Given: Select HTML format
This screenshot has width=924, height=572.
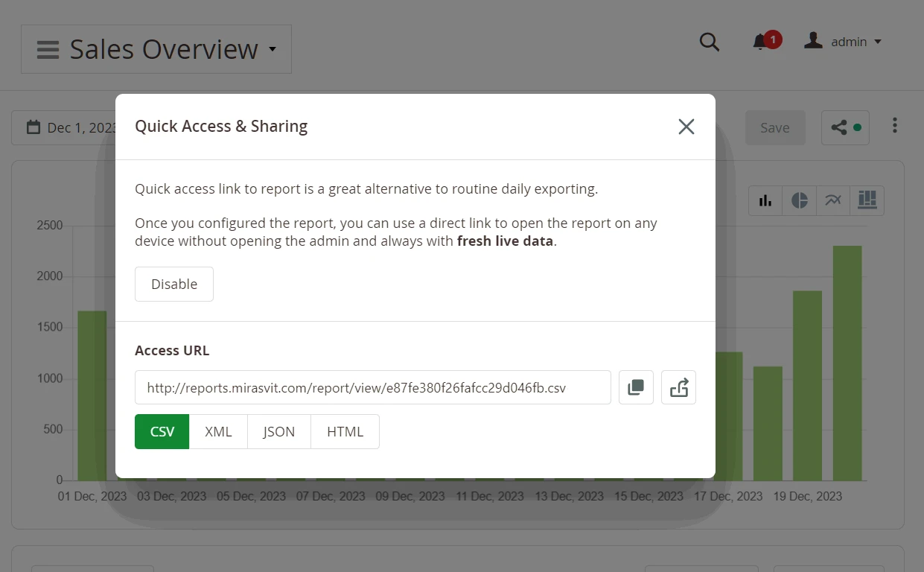Looking at the screenshot, I should point(345,432).
